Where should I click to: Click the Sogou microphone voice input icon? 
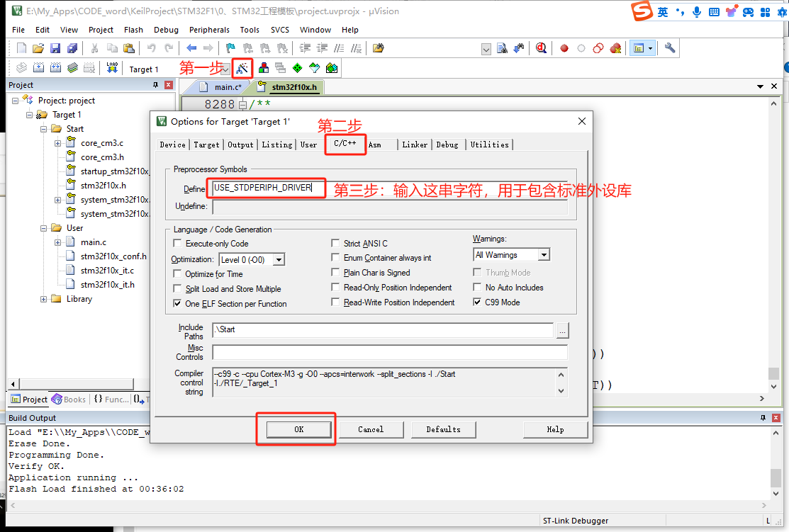[x=697, y=12]
